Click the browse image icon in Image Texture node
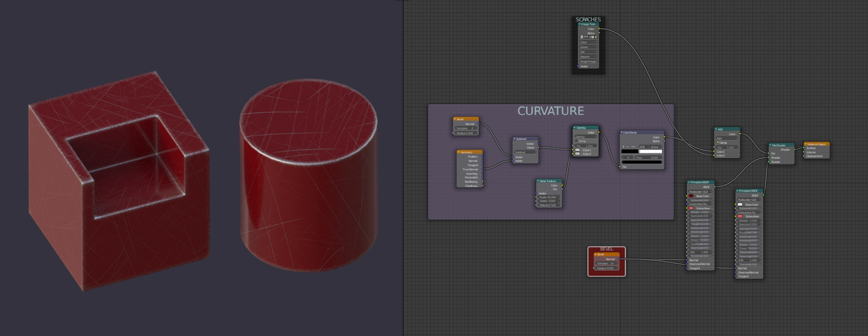868x336 pixels. 582,37
